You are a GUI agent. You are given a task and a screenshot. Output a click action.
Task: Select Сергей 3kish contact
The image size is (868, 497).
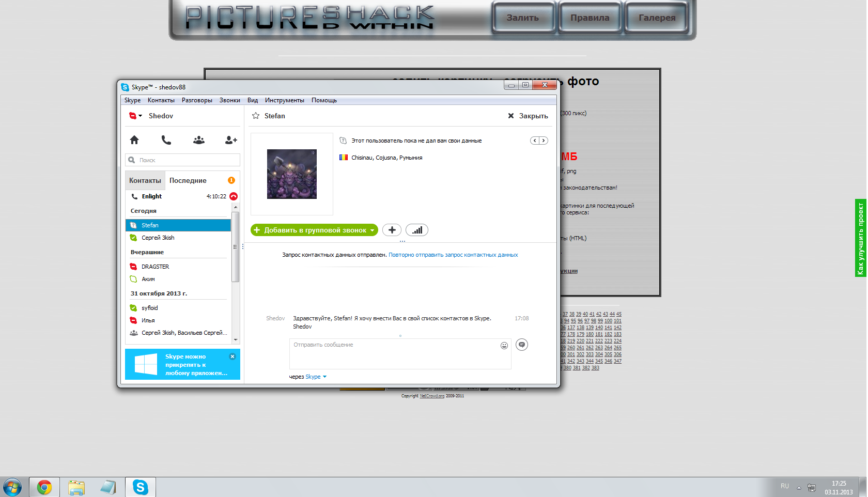pyautogui.click(x=178, y=238)
